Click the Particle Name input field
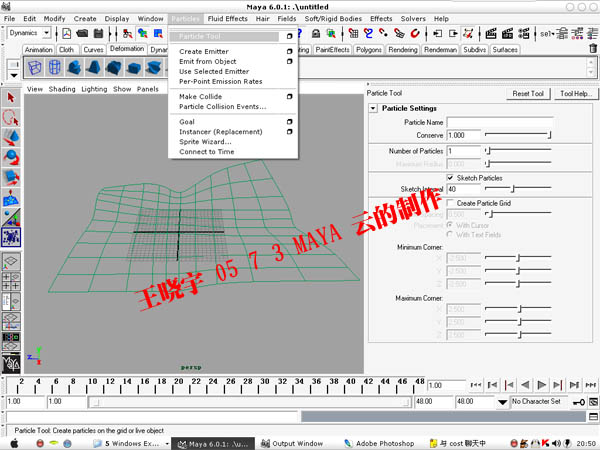 coord(500,122)
